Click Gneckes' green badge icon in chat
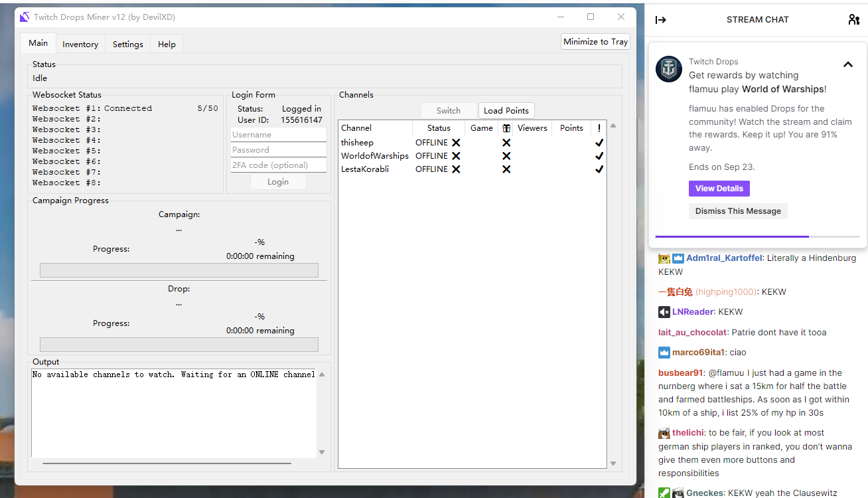 pos(664,493)
